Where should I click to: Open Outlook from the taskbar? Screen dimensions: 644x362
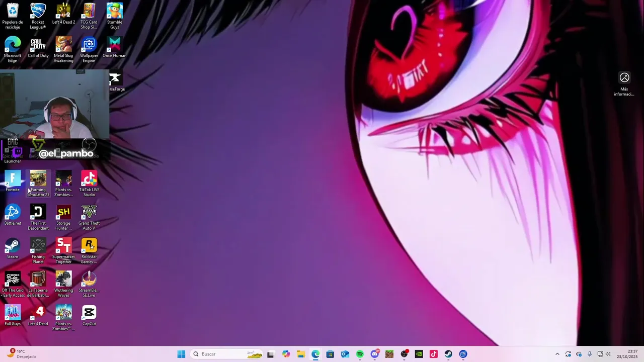pyautogui.click(x=345, y=354)
